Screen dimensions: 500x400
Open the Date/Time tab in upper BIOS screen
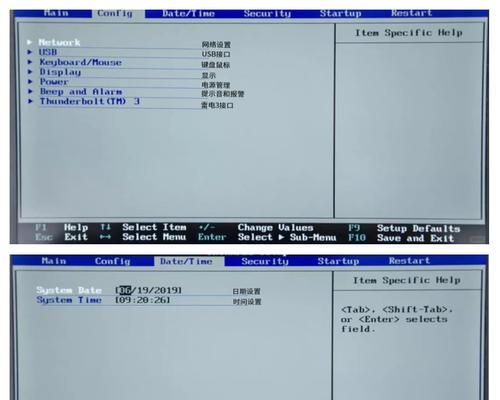click(188, 14)
